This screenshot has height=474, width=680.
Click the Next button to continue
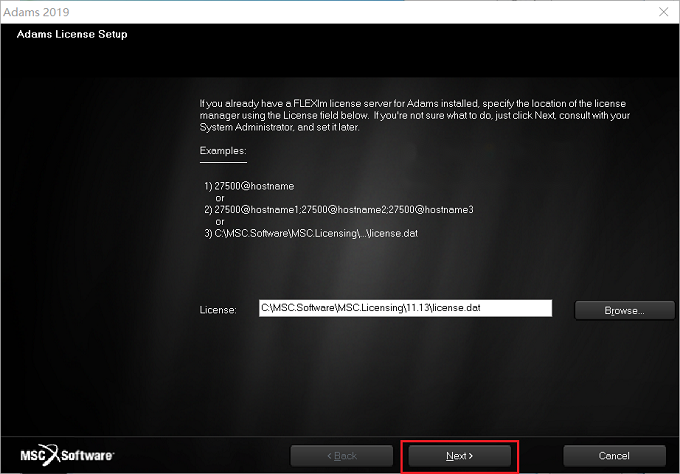click(x=459, y=456)
